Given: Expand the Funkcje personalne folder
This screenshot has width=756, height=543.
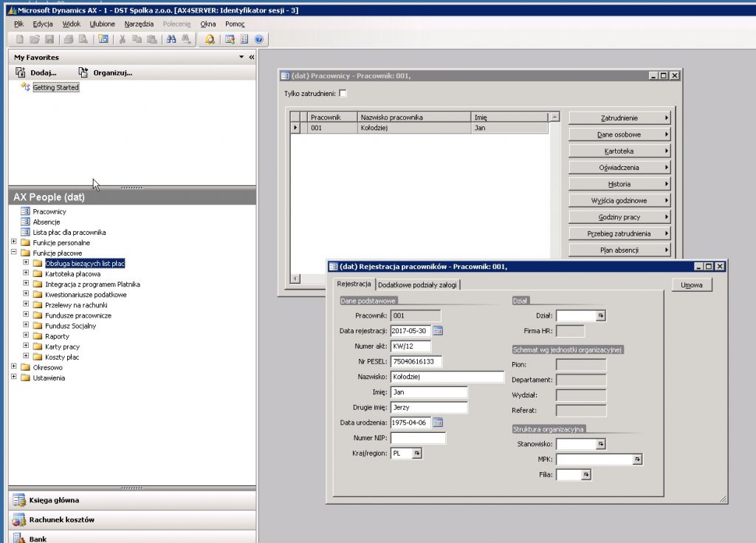Looking at the screenshot, I should pos(13,242).
